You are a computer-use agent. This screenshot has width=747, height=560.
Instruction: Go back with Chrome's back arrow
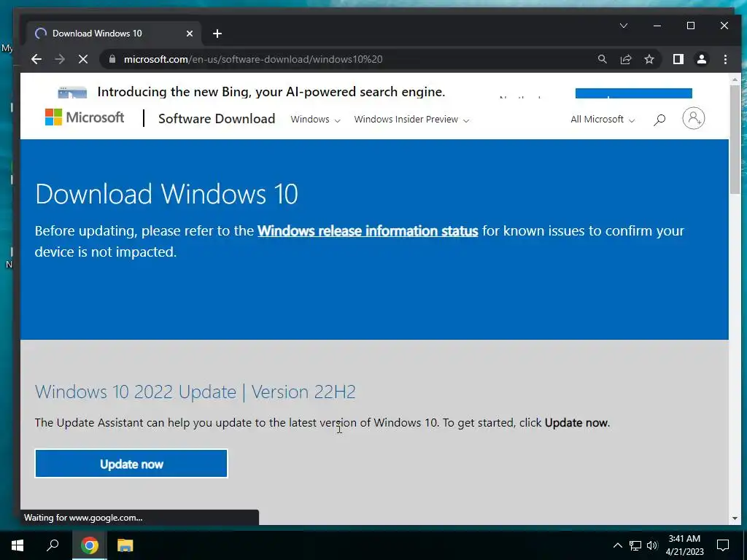coord(36,59)
